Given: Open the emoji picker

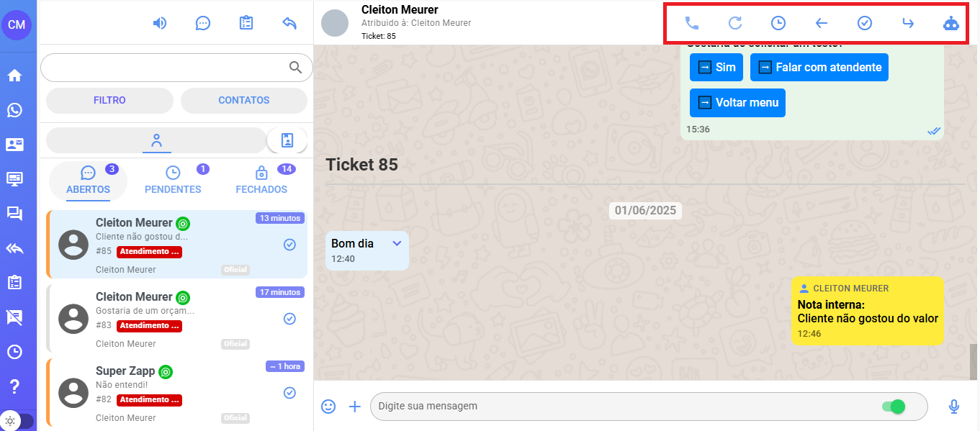Looking at the screenshot, I should point(328,407).
